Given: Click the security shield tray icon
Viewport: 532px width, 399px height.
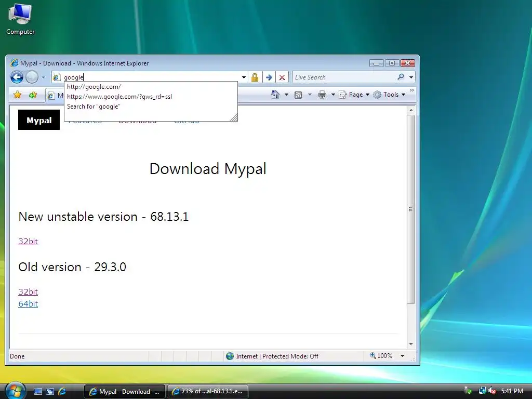Looking at the screenshot, I should (x=468, y=391).
